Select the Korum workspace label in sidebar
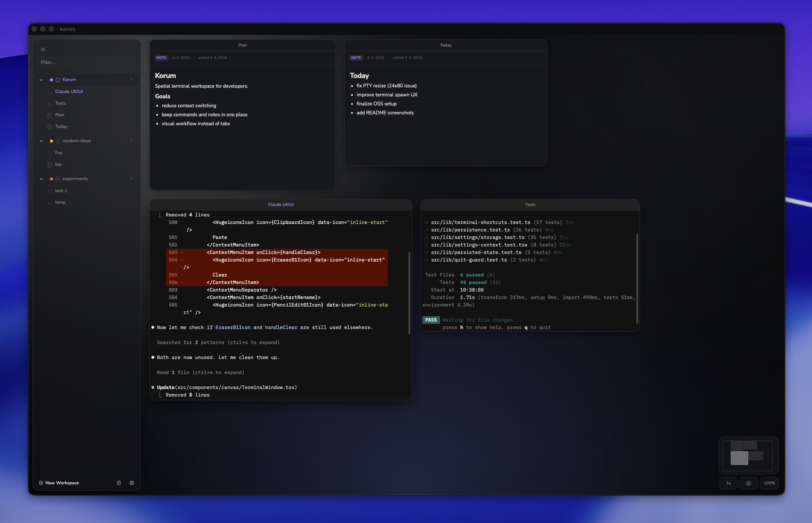This screenshot has width=812, height=523. [69, 80]
